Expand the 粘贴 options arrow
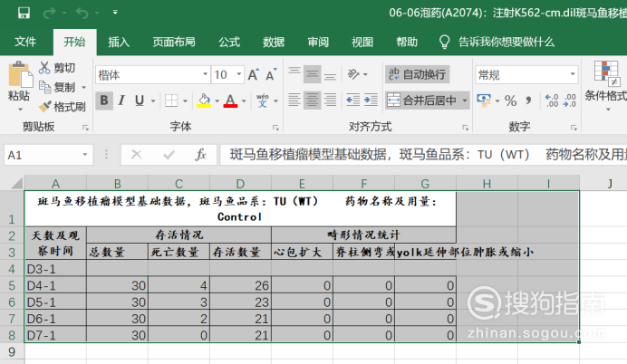627x364 pixels. (20, 109)
